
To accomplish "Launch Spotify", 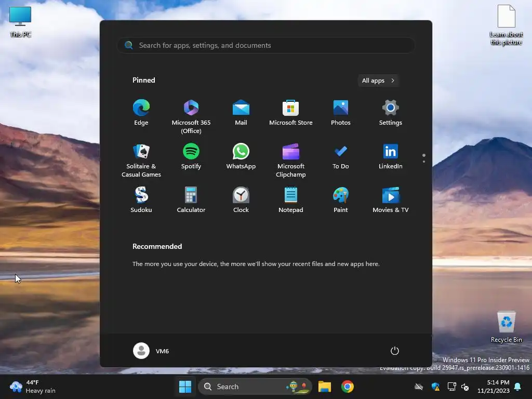I will [x=191, y=156].
